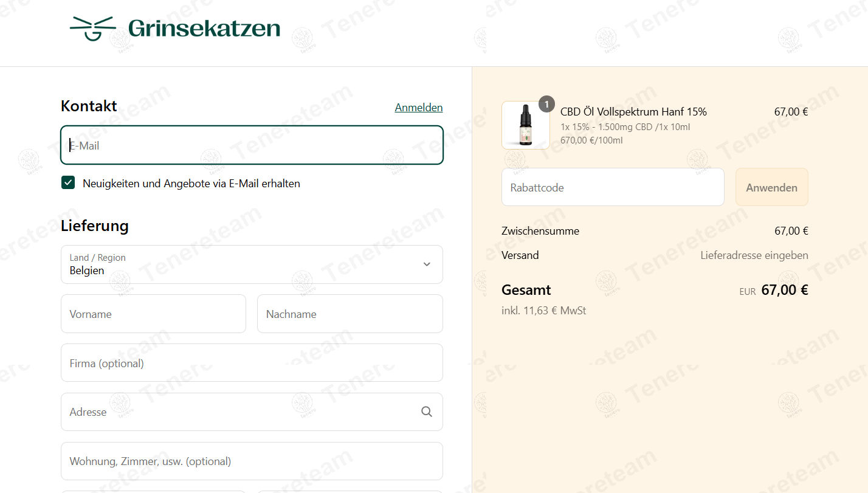Viewport: 868px width, 493px height.
Task: Click the Wohnung, Zimmer, usw. field
Action: [x=252, y=461]
